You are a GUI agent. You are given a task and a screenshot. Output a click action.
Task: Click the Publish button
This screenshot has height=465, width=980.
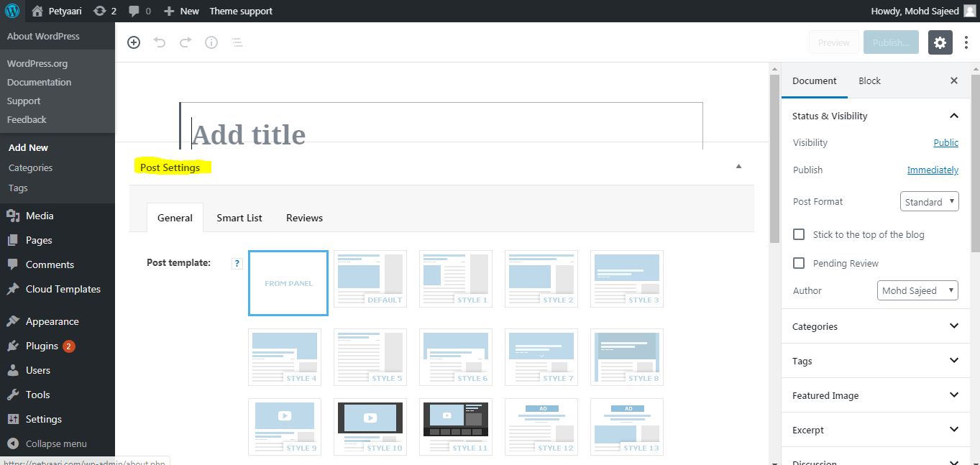[x=891, y=42]
